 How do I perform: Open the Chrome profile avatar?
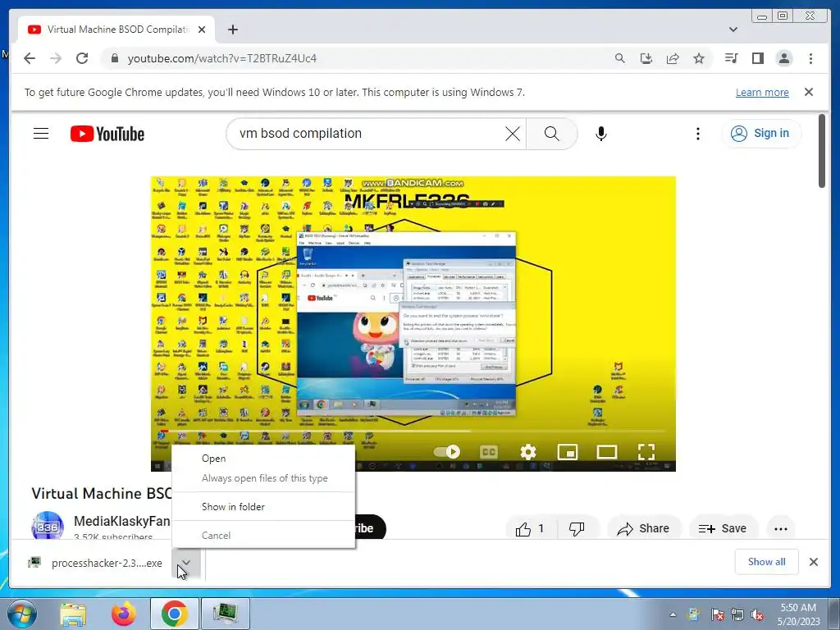click(783, 58)
